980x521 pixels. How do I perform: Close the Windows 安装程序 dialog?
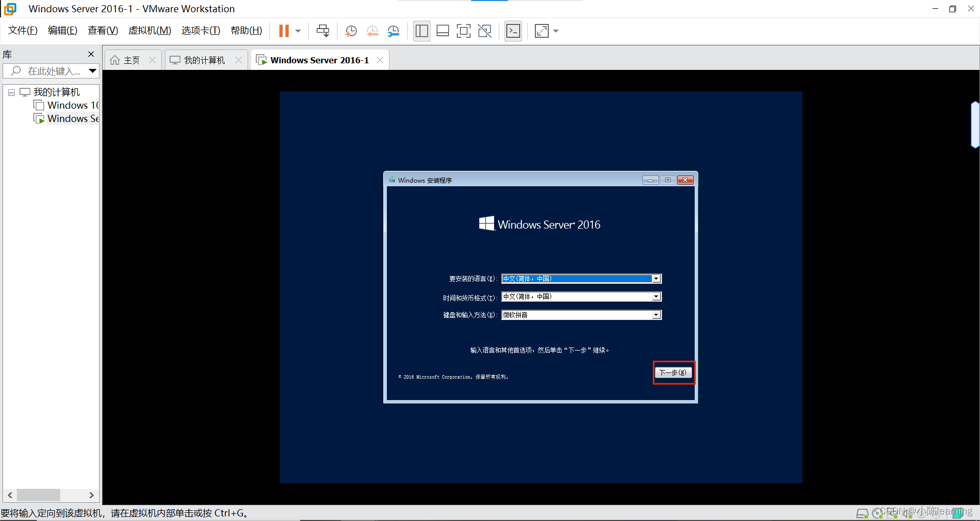coord(685,180)
